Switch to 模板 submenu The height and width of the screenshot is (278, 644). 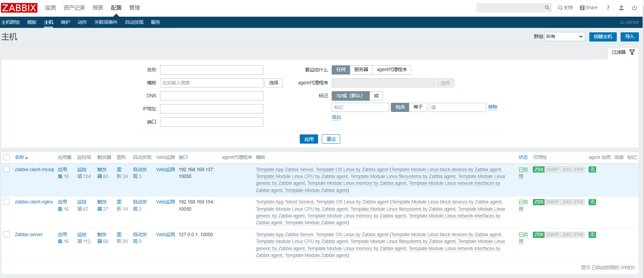32,22
